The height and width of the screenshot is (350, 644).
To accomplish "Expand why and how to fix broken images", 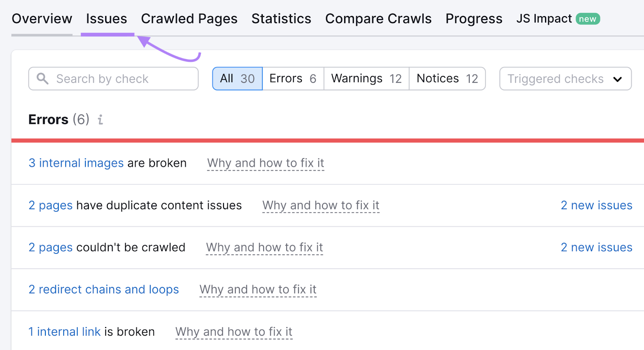I will pyautogui.click(x=265, y=163).
